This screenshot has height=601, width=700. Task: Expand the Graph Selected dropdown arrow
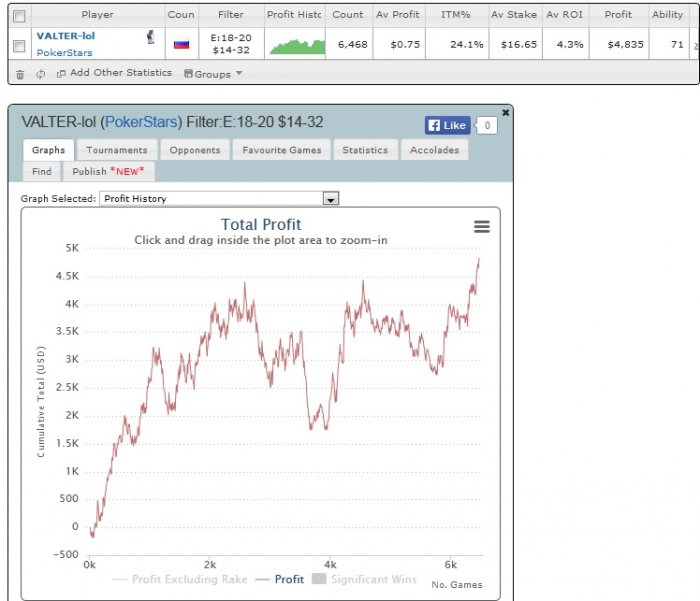click(331, 199)
